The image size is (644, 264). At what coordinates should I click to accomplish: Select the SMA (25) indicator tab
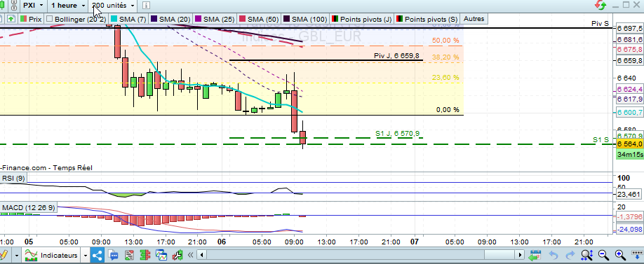click(x=215, y=19)
